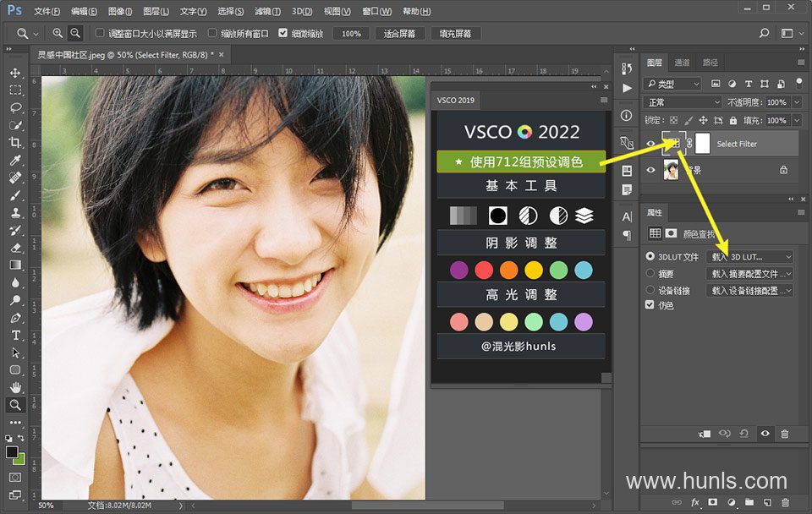Disable the 仿色 checkbox

650,305
